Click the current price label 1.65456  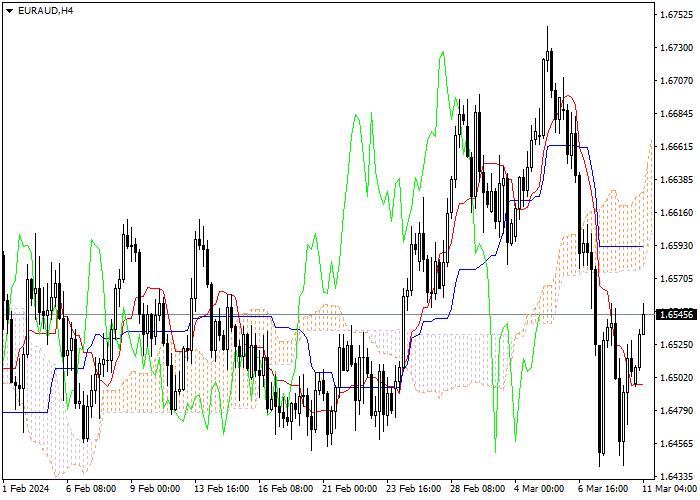tap(677, 314)
